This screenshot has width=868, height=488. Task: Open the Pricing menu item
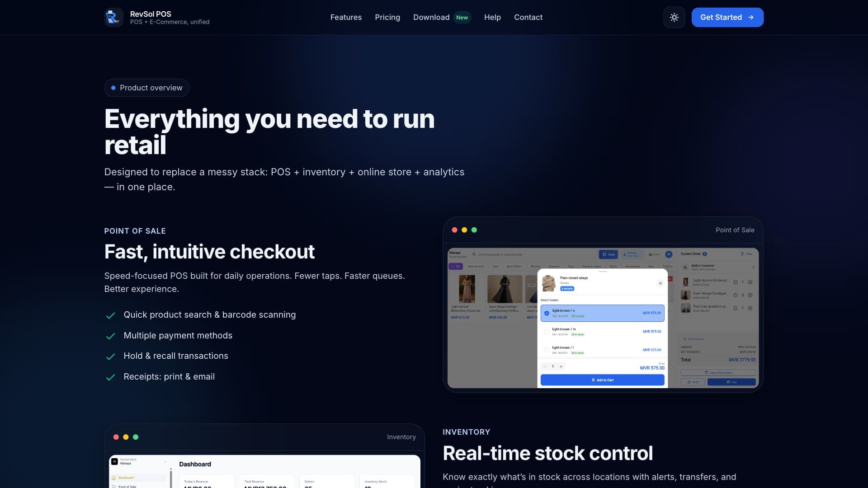[x=387, y=17]
